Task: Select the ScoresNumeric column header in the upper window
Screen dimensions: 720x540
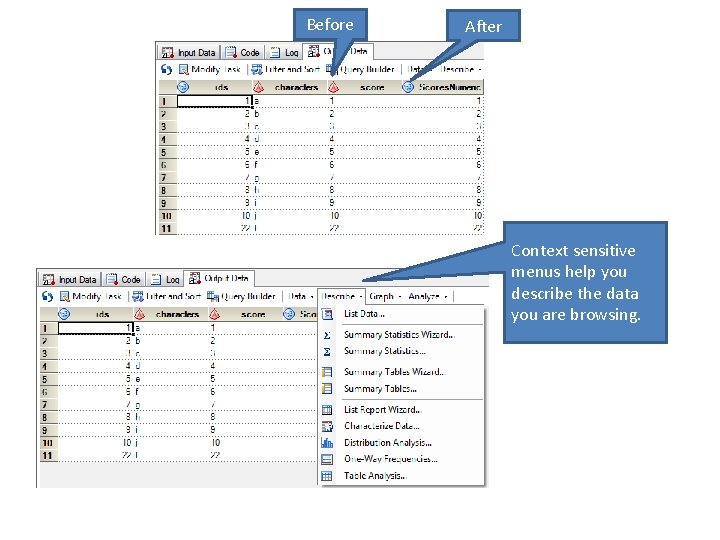Action: (x=442, y=87)
